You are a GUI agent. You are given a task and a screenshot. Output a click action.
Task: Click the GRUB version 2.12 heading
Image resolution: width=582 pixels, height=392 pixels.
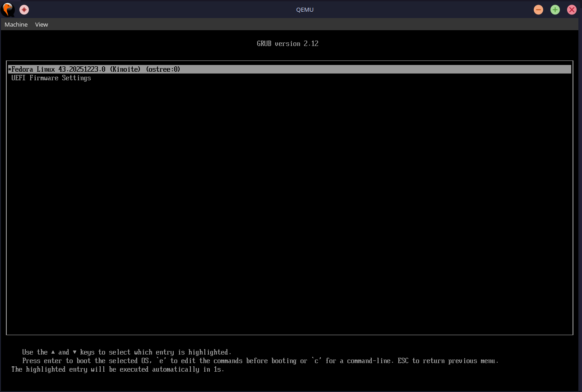[x=287, y=44]
